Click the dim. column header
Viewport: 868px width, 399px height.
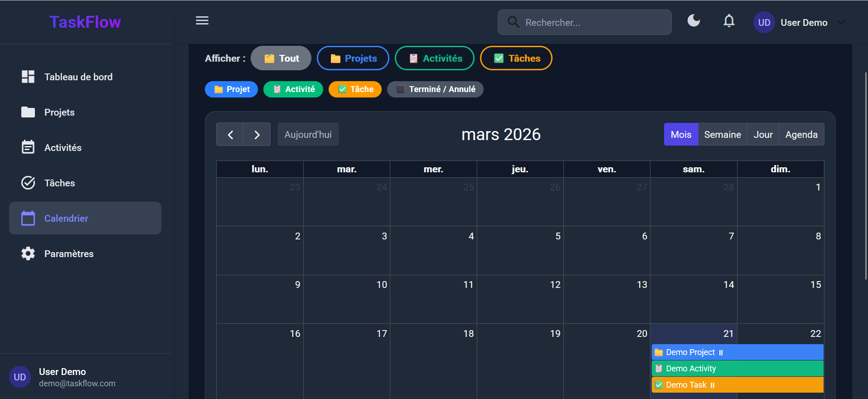(x=781, y=169)
